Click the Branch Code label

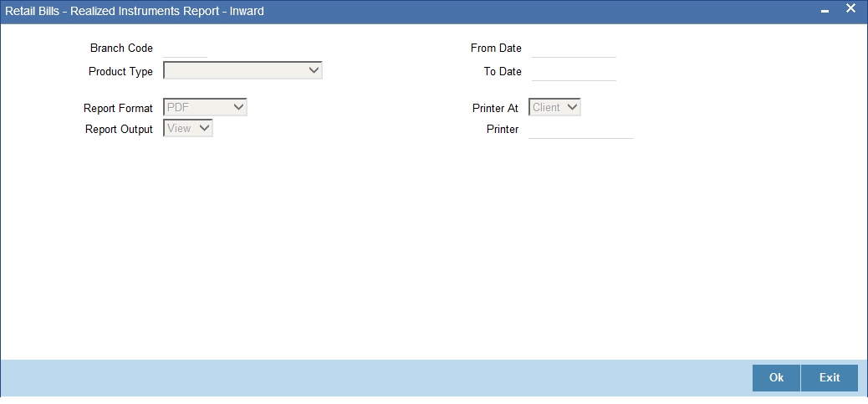121,49
